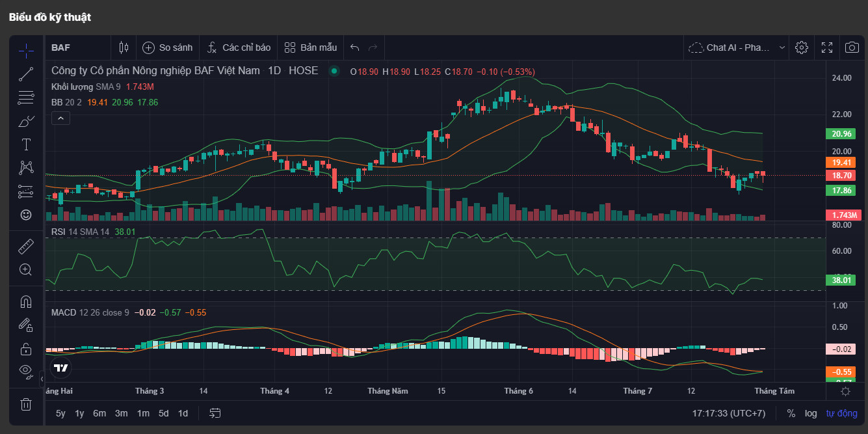Open time axis settings gear
Viewport: 868px width, 434px height.
(x=845, y=391)
